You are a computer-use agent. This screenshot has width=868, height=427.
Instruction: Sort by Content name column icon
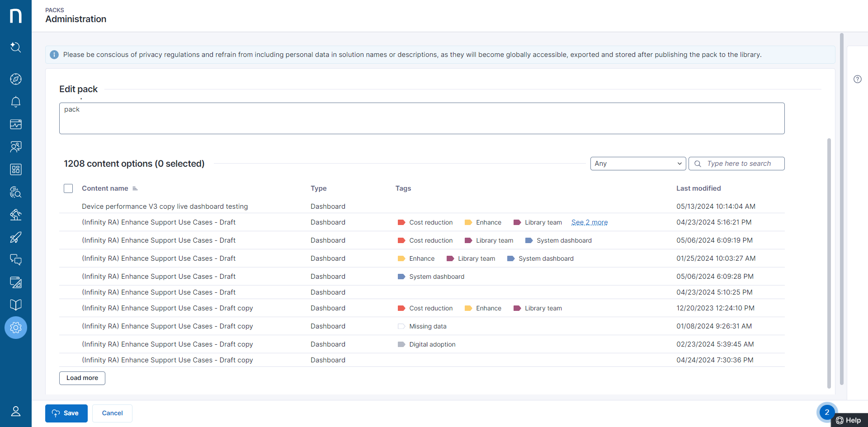(135, 188)
